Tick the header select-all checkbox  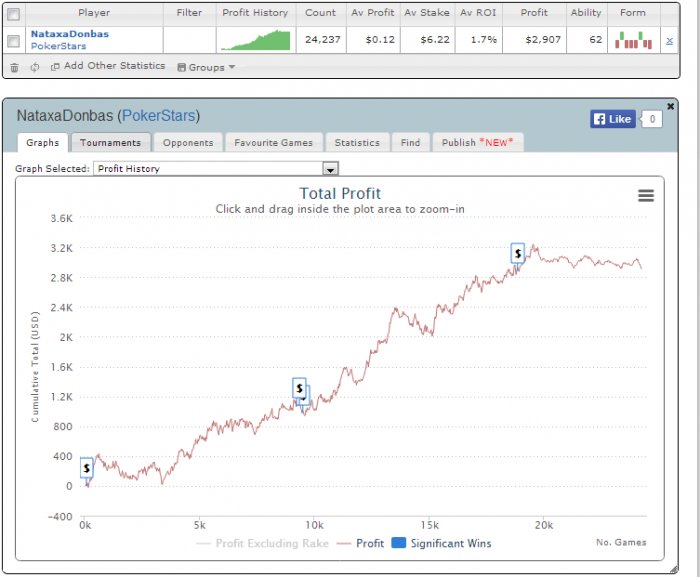coord(13,14)
